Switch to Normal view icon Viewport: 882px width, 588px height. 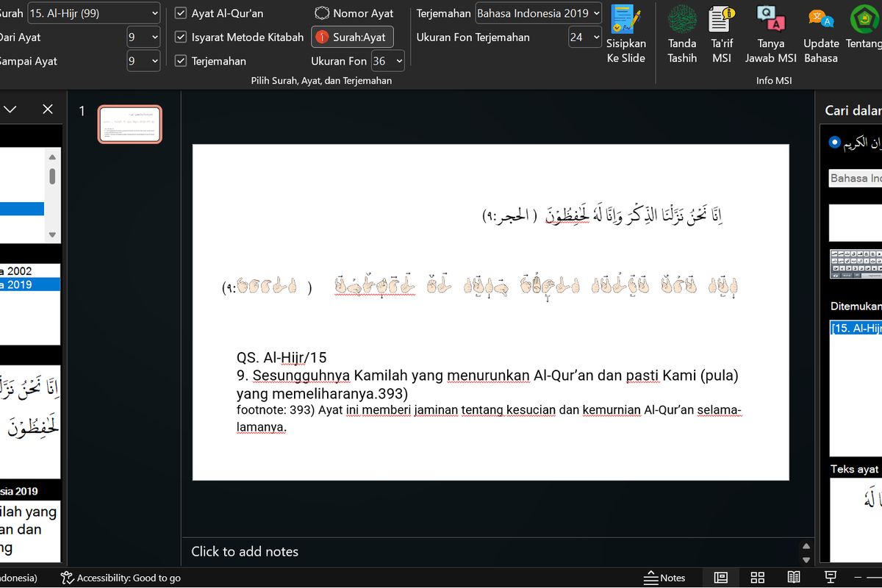tap(721, 578)
